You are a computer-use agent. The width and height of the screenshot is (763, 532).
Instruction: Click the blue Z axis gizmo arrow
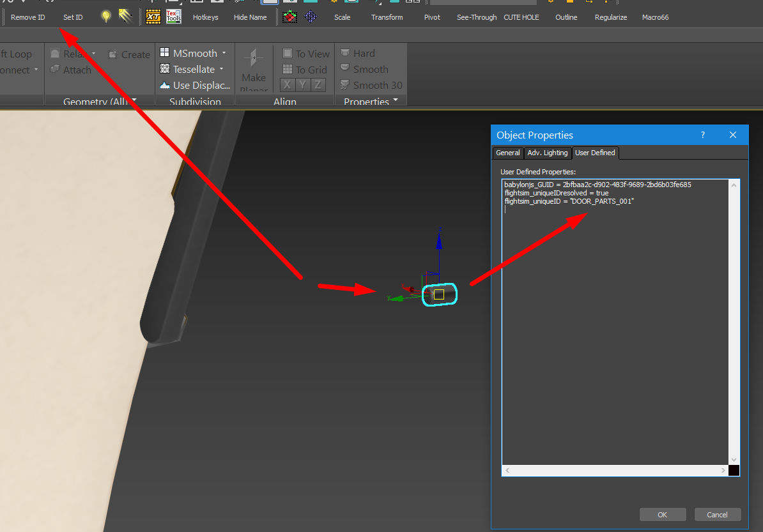tap(440, 241)
